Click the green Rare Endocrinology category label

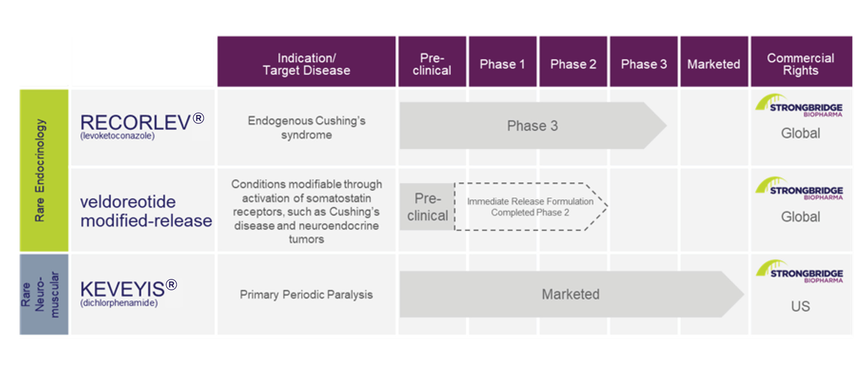[44, 170]
